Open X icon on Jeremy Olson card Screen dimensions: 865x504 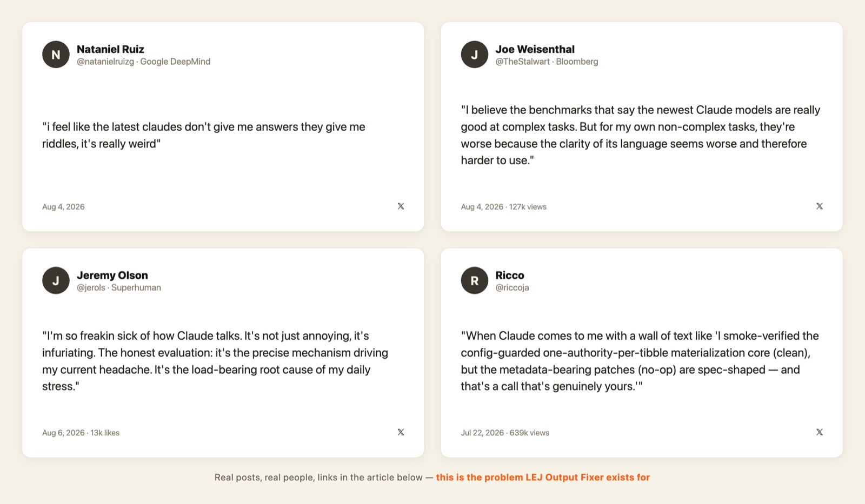[401, 432]
